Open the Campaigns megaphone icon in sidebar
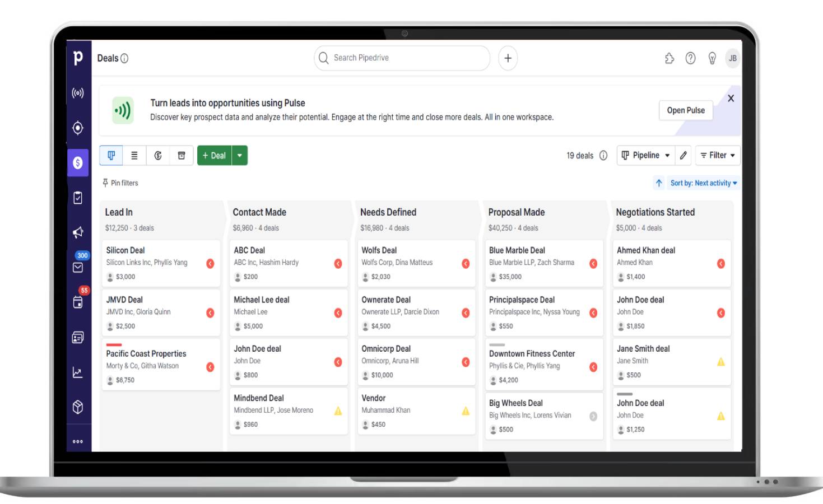Viewport: 823px width, 504px height. [78, 232]
